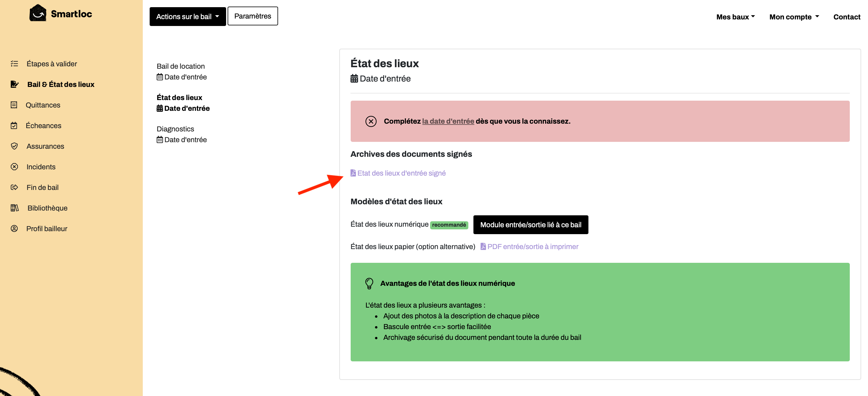Click the signature icon beside Bail & État des lieux

tap(15, 84)
